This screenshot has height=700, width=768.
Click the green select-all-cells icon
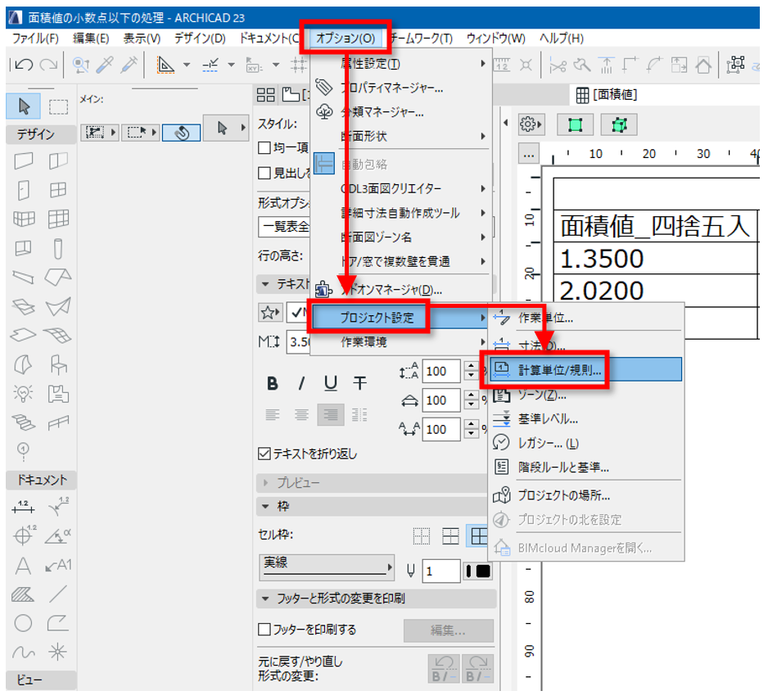(x=575, y=125)
